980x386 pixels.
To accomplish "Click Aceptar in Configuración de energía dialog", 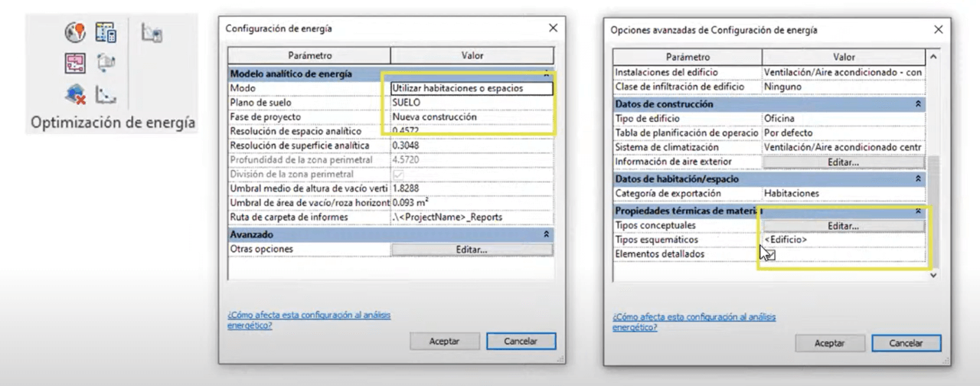I will tap(444, 342).
